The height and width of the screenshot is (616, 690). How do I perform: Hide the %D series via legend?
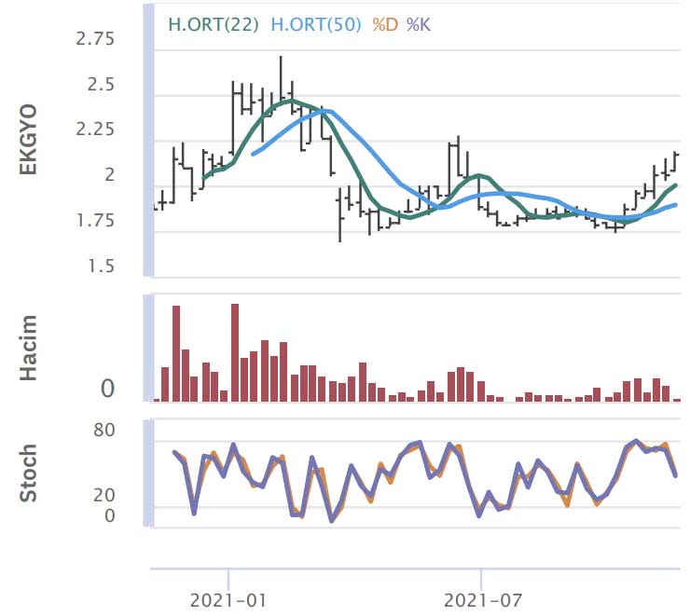tap(385, 24)
